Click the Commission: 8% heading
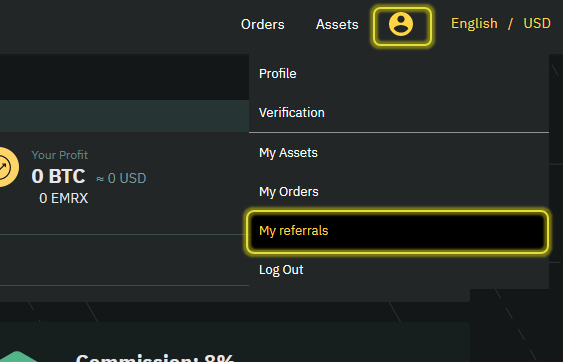Image resolution: width=563 pixels, height=362 pixels. point(155,357)
